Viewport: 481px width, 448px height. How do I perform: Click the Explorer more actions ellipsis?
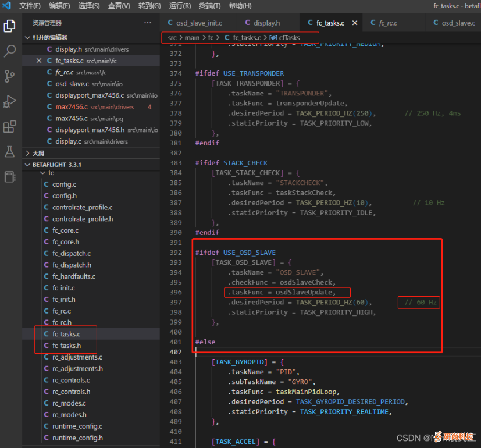click(x=148, y=23)
